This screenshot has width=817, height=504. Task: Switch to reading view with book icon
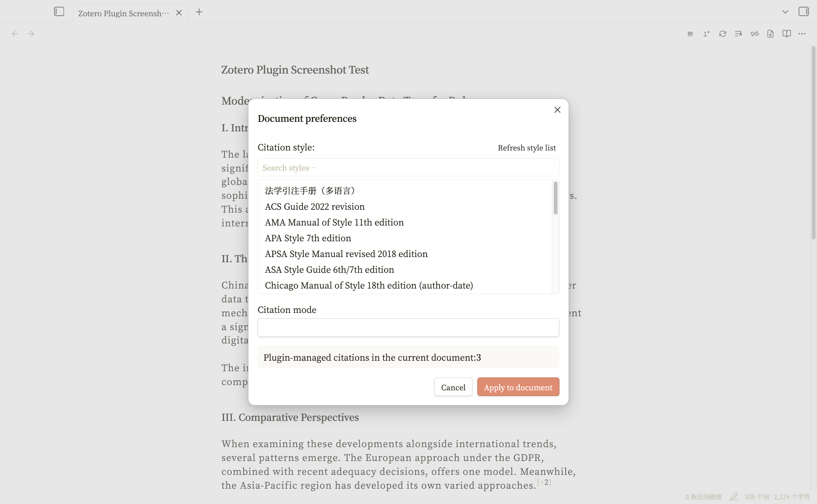(786, 34)
